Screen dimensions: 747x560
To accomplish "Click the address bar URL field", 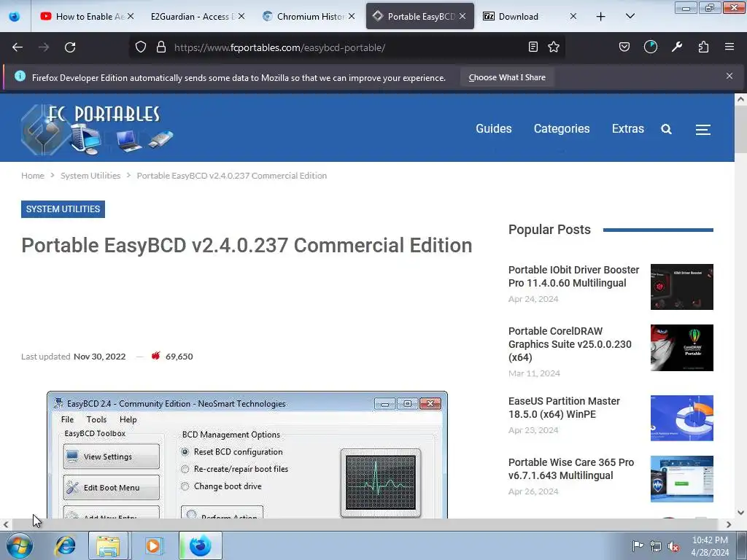I will [348, 47].
